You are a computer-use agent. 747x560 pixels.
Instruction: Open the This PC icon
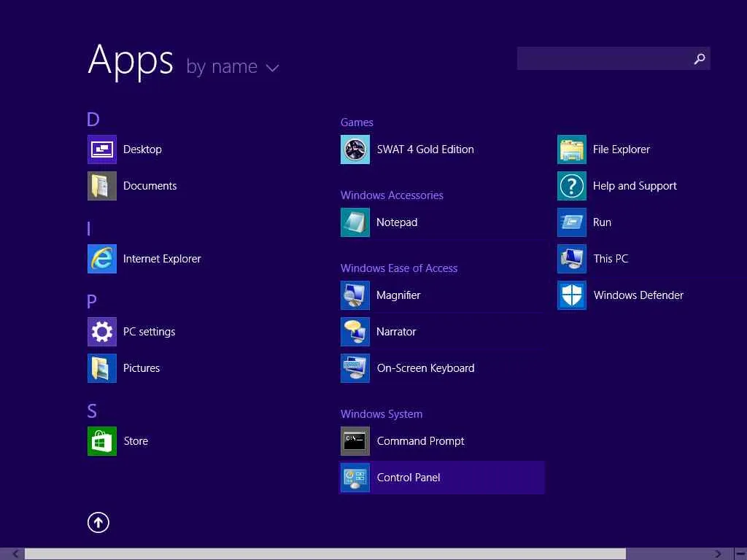tap(572, 259)
